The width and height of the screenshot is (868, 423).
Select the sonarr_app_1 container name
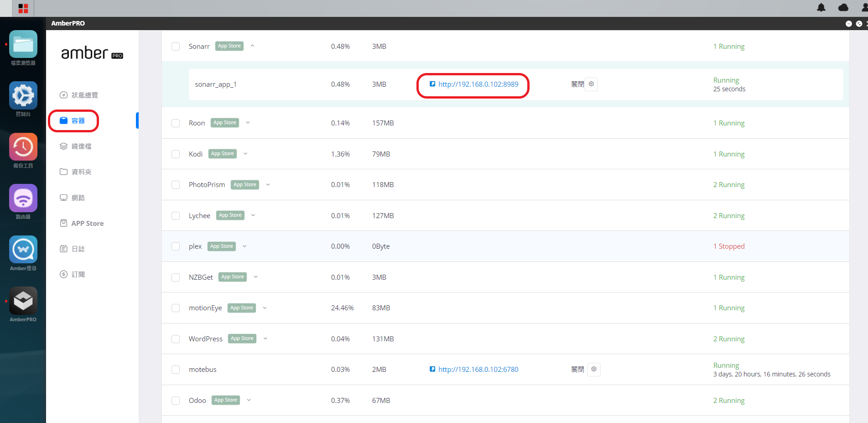(x=216, y=84)
